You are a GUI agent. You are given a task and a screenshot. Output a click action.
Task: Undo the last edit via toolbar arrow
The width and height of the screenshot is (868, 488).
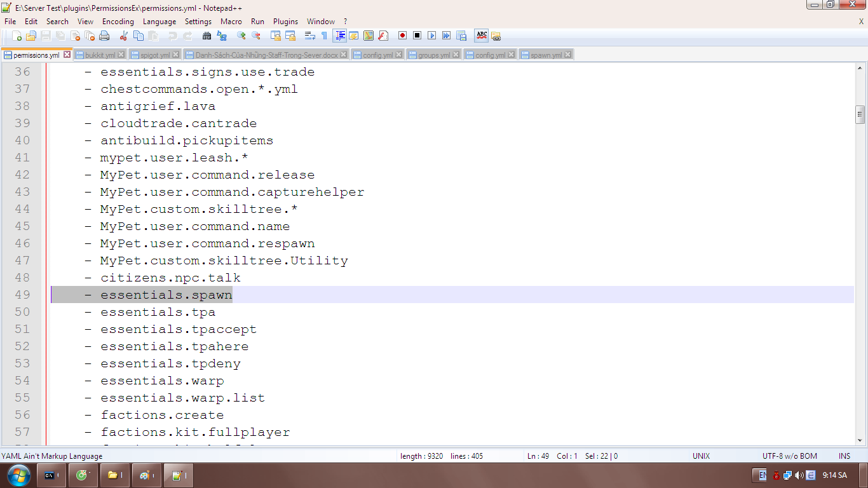(x=172, y=36)
